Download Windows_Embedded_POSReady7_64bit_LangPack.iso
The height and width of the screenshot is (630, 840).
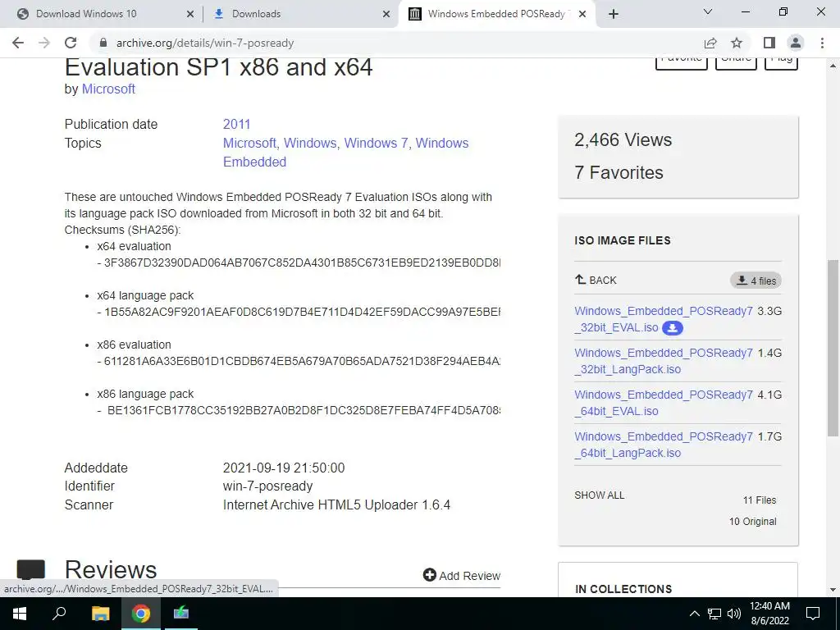pos(663,445)
